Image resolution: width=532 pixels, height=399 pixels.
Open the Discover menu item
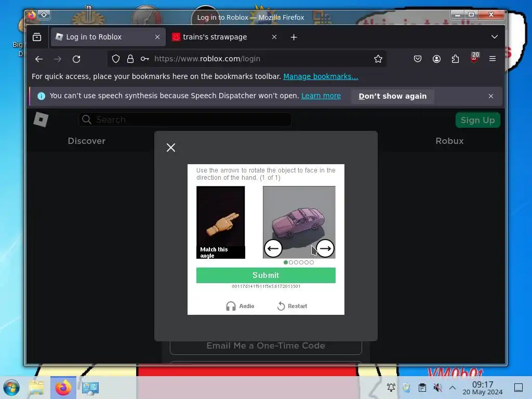click(87, 141)
